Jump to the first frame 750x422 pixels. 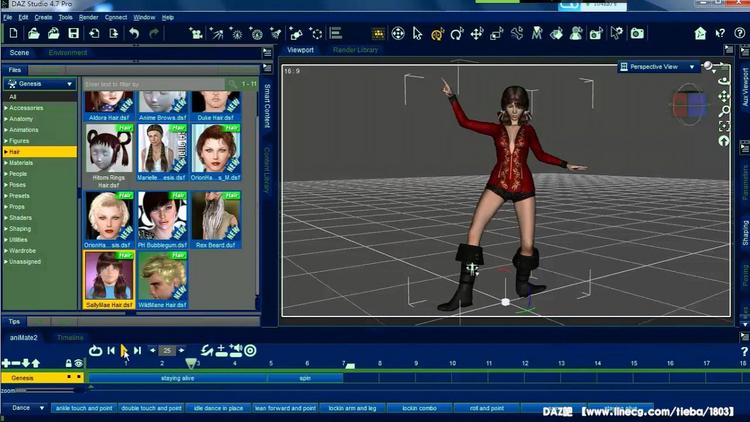[x=111, y=351]
